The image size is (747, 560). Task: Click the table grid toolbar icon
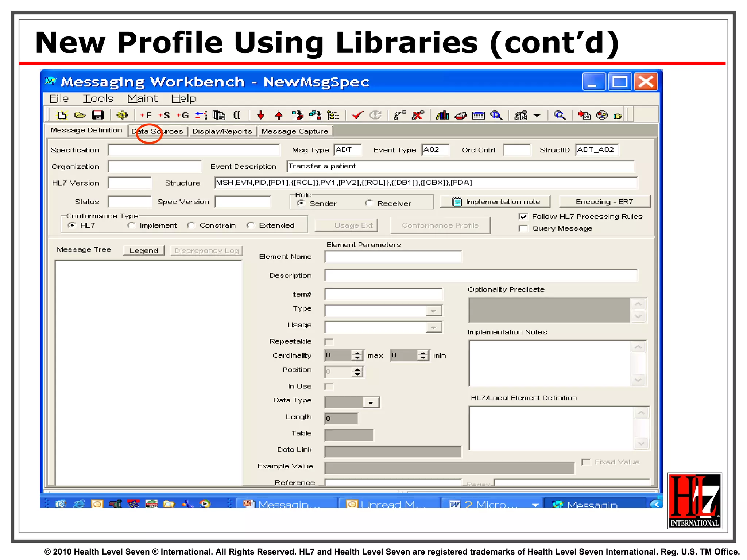pos(478,116)
